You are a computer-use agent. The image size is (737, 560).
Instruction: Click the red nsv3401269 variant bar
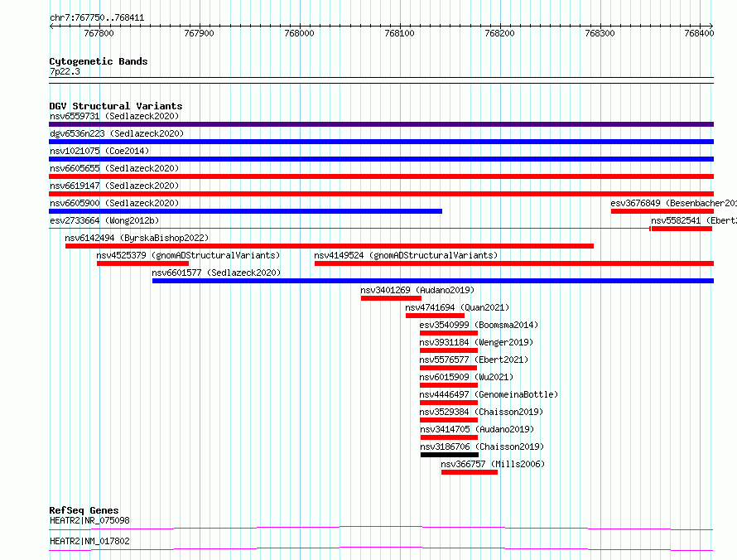391,298
